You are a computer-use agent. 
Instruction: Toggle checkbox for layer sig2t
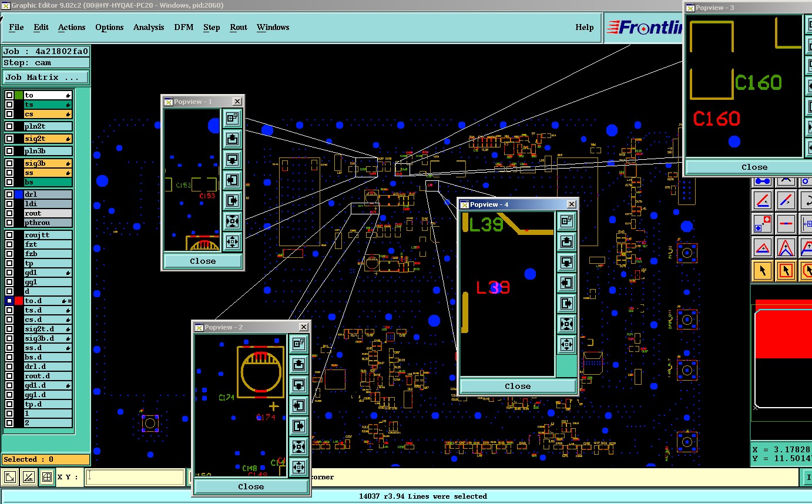(x=9, y=139)
